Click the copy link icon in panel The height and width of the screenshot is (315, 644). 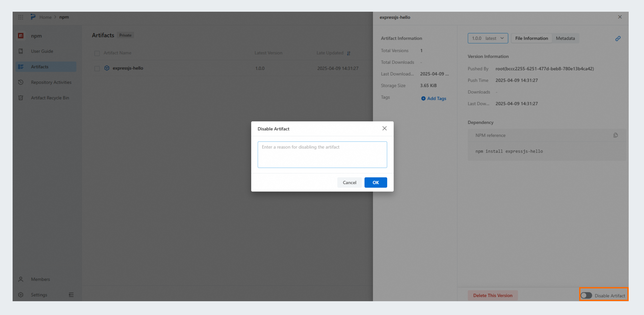point(618,38)
